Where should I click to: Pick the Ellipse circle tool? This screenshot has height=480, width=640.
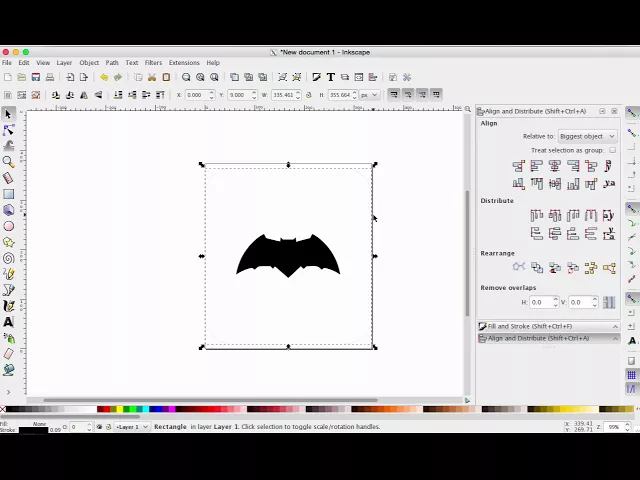(8, 226)
